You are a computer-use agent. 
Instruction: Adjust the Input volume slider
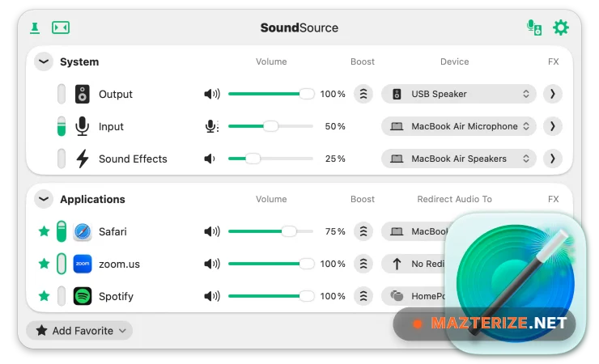click(271, 126)
